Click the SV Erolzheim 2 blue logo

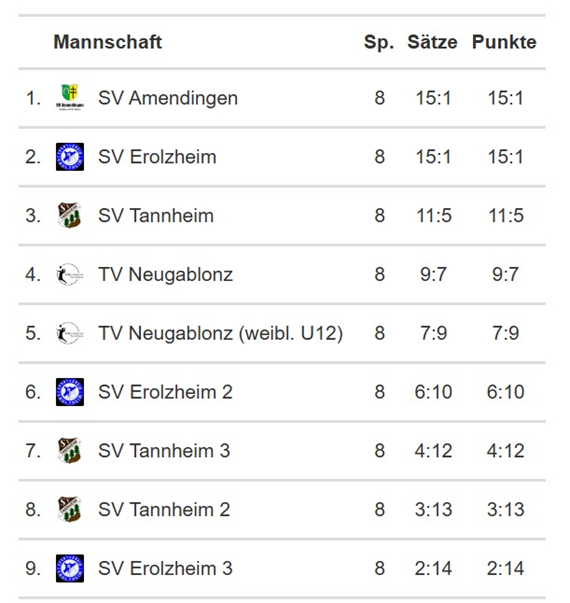point(70,392)
